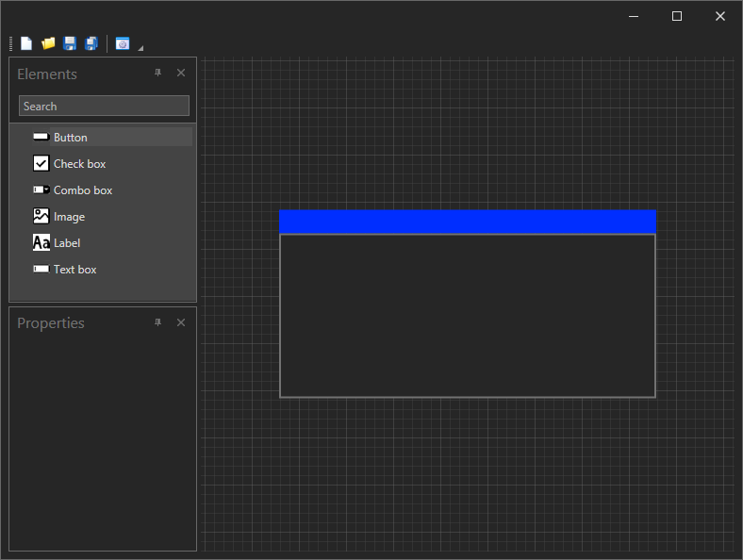Click the Image element's picture icon

[x=41, y=216]
